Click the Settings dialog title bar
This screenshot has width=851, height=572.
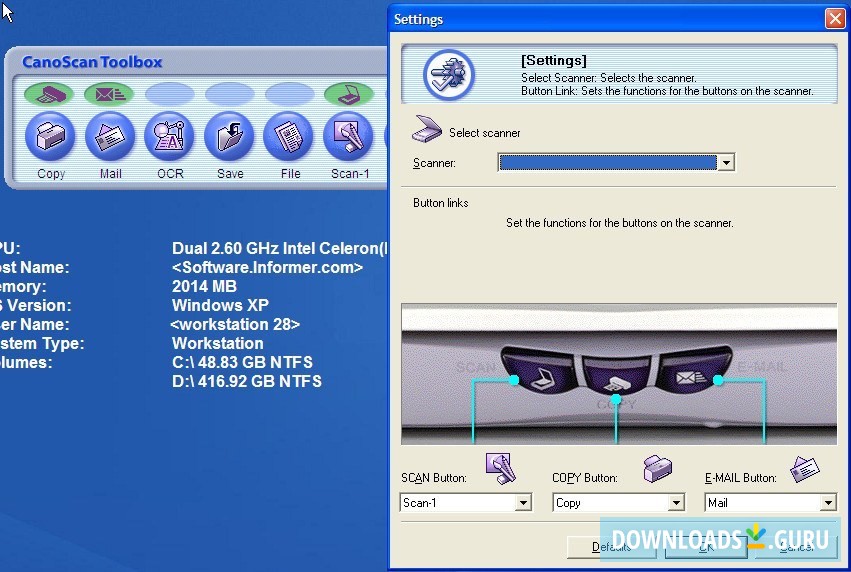click(605, 19)
